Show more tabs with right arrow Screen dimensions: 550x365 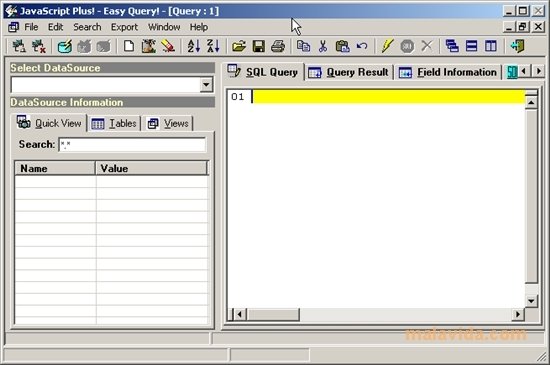[538, 71]
